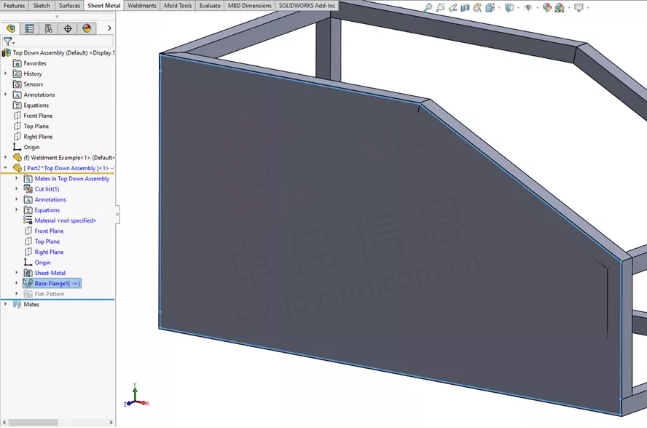Click Apply Scene icon
This screenshot has width=647, height=428.
point(560,7)
